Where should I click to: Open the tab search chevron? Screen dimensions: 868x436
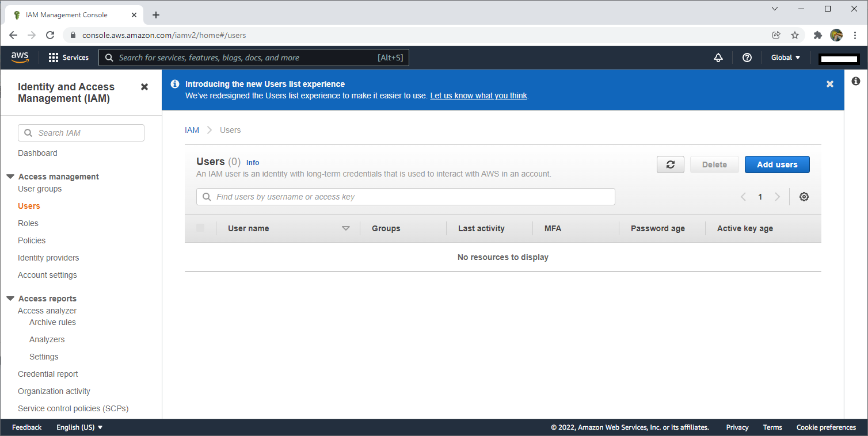[775, 9]
